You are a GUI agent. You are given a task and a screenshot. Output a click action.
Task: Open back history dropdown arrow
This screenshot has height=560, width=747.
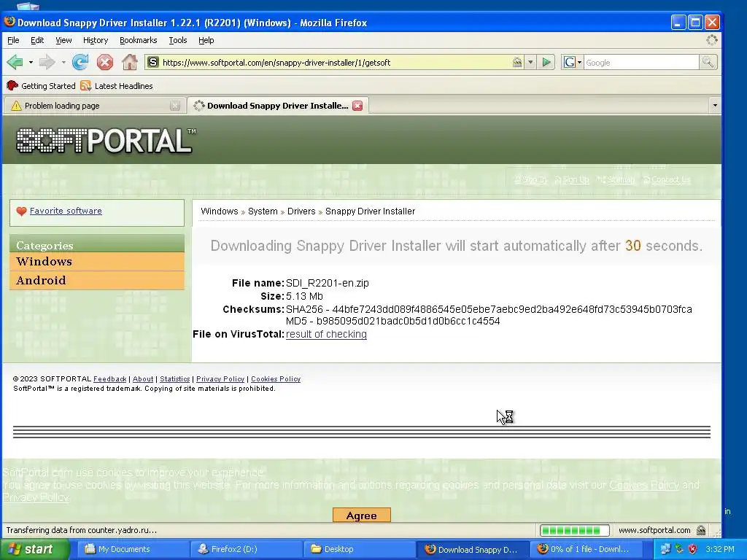tap(31, 63)
